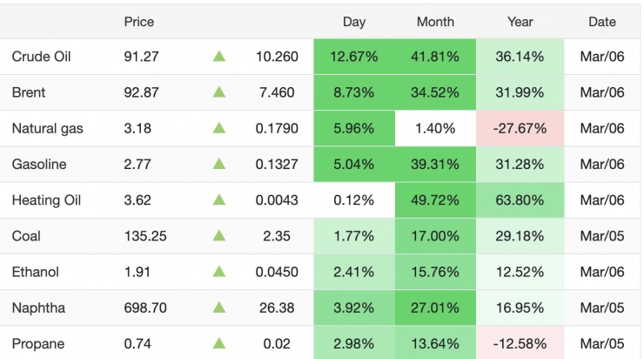Click the up arrow in Natural gas row
The width and height of the screenshot is (644, 359).
(218, 128)
